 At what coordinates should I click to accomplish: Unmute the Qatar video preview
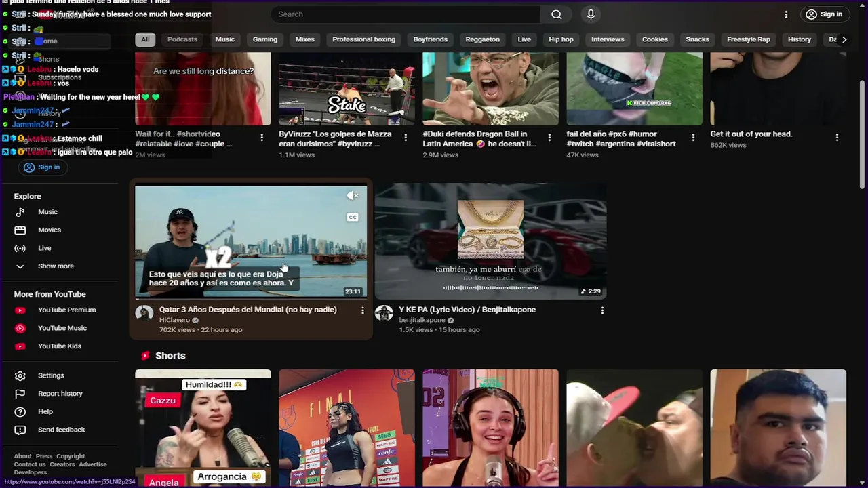point(353,196)
